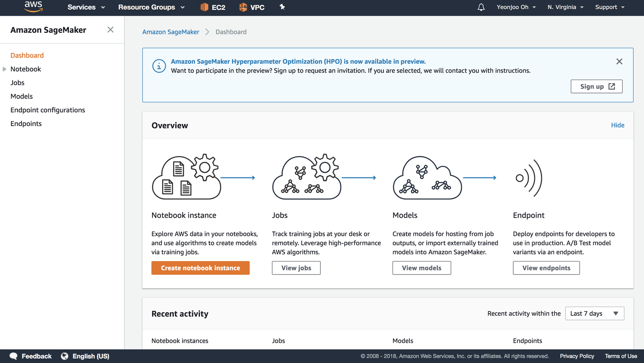Go to Endpoint configurations in sidebar
This screenshot has height=363, width=644.
click(x=47, y=110)
